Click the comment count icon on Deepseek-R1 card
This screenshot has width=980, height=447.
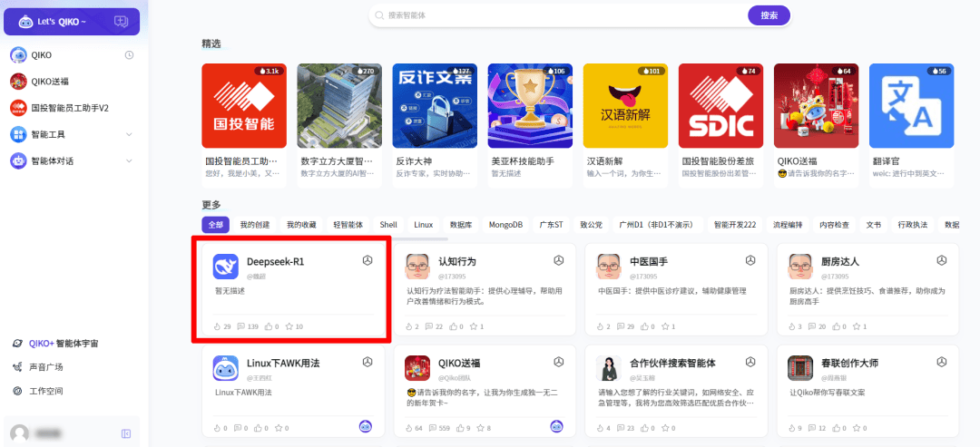tap(240, 326)
